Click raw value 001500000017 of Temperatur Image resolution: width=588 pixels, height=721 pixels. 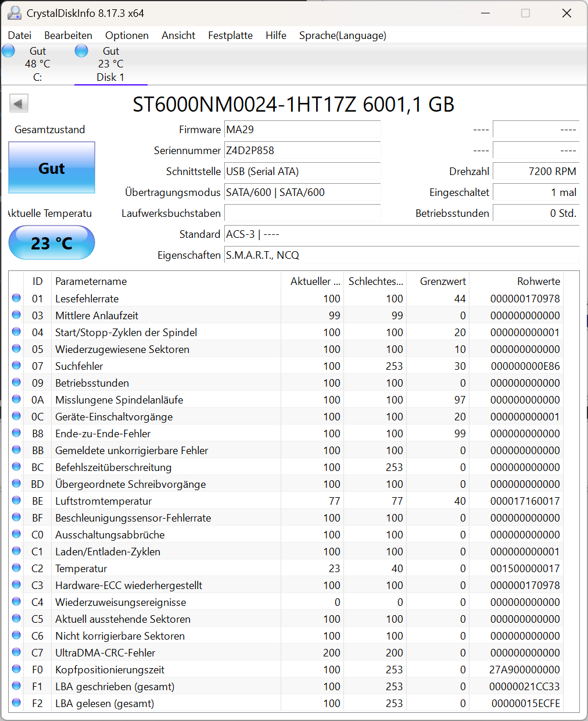tap(525, 568)
